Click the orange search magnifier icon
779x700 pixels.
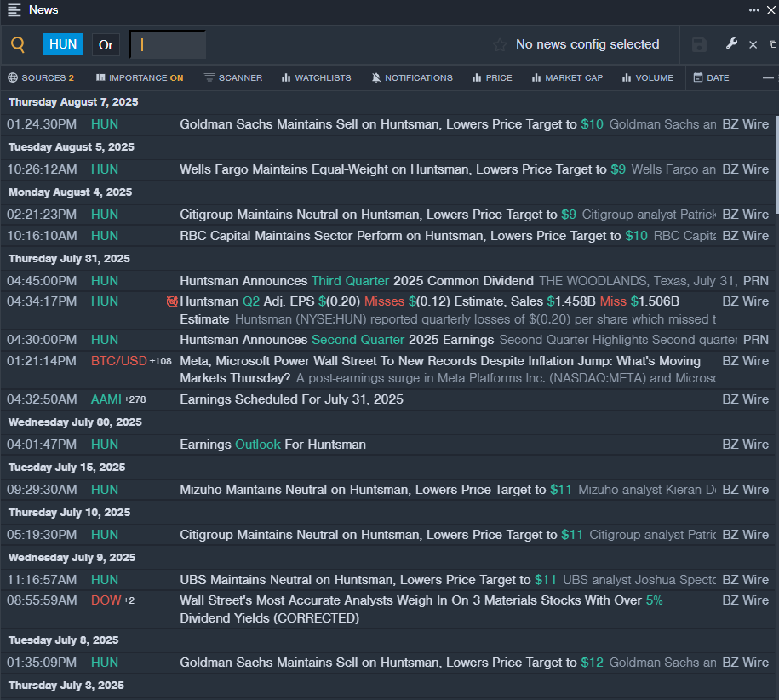(x=18, y=45)
